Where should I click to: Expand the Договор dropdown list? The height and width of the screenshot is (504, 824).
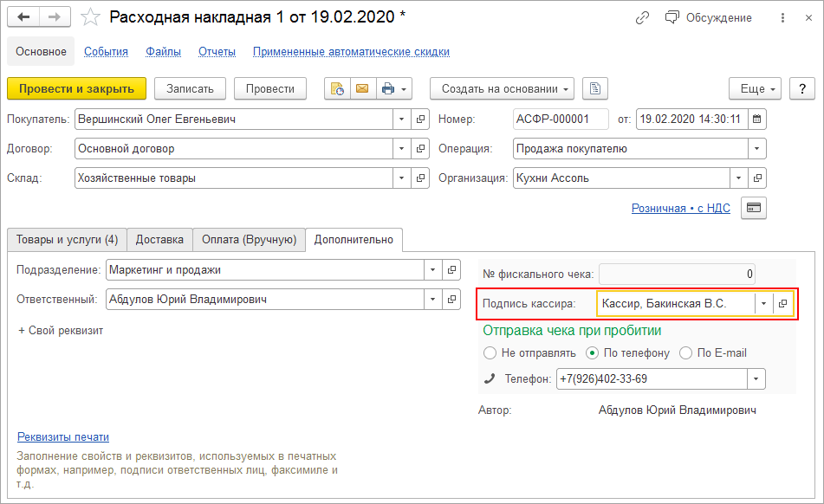coord(401,149)
